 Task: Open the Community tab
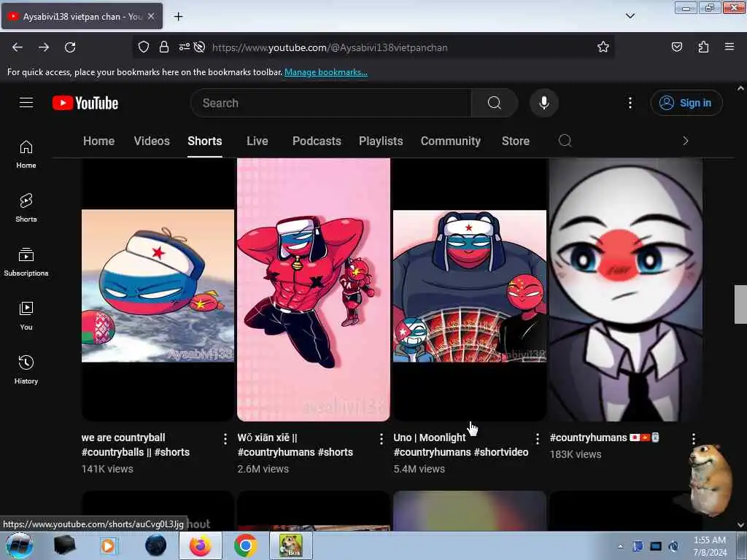[x=451, y=141]
